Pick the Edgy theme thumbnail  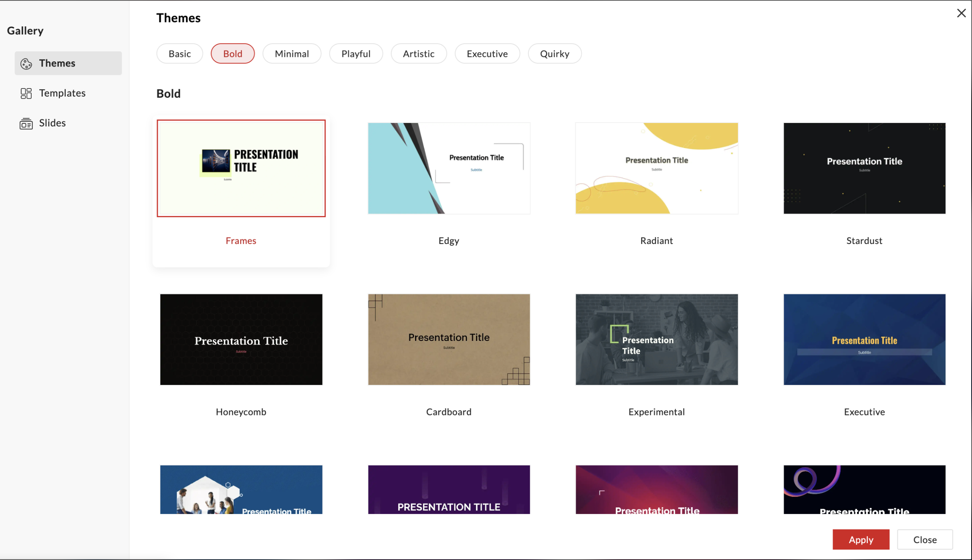pyautogui.click(x=449, y=168)
